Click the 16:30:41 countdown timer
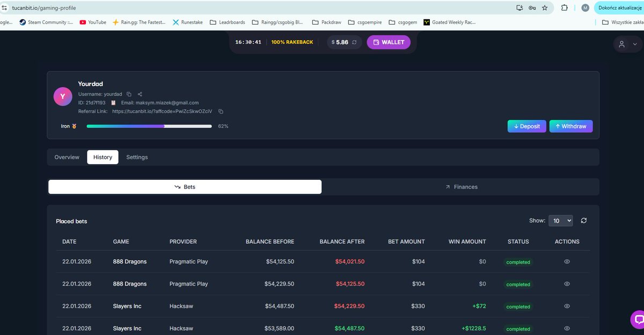The width and height of the screenshot is (644, 335). [x=248, y=42]
